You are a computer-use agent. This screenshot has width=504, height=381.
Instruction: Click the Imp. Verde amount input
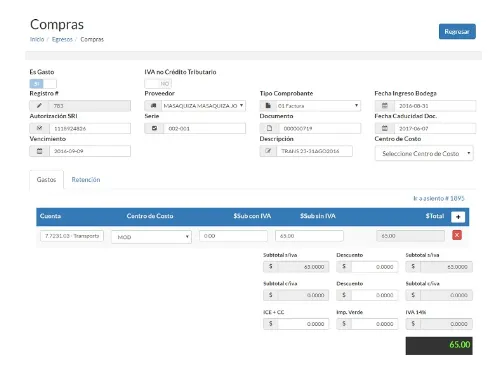pyautogui.click(x=375, y=324)
